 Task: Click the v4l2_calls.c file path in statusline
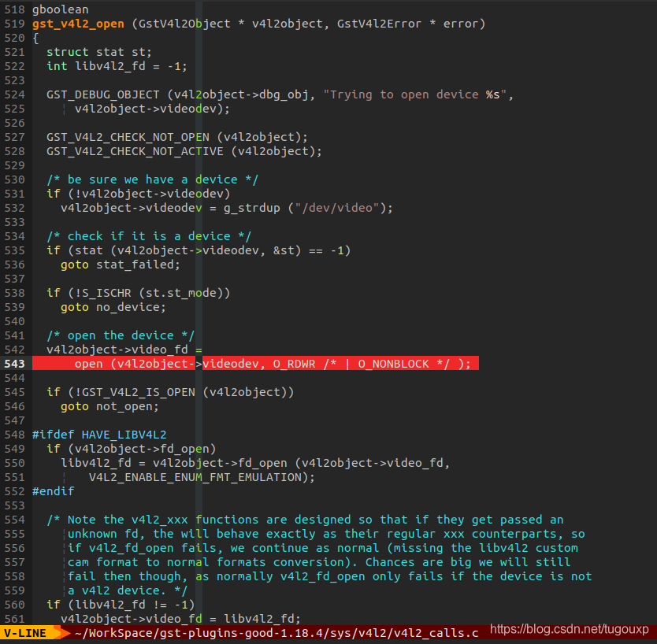277,633
